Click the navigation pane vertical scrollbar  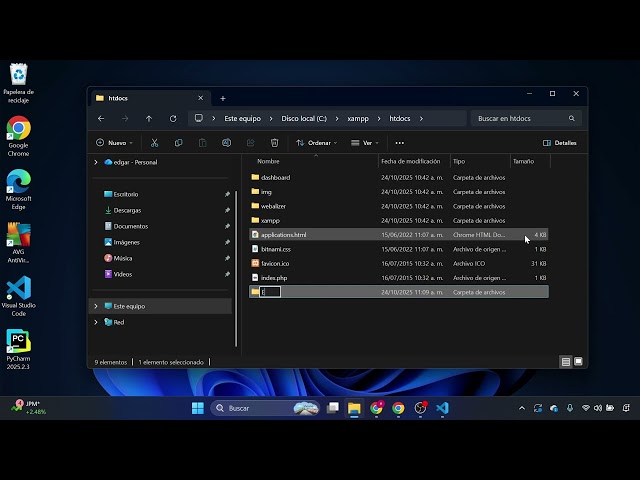(x=236, y=269)
